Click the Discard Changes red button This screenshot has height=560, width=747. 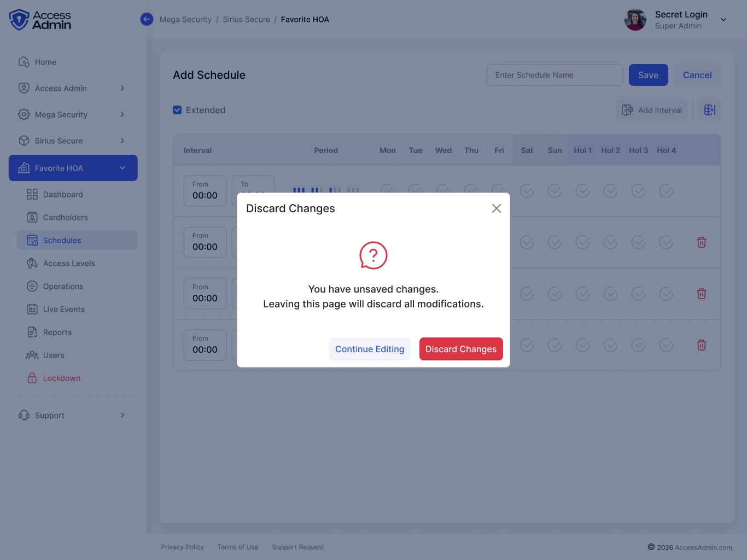click(x=461, y=349)
